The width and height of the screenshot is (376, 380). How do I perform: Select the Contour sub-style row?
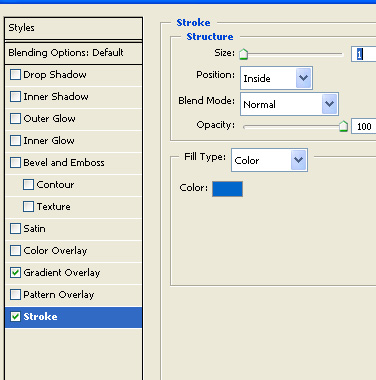74,185
